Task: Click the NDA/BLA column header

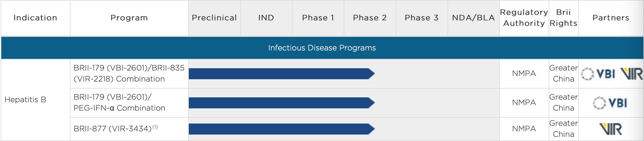Action: pyautogui.click(x=473, y=18)
